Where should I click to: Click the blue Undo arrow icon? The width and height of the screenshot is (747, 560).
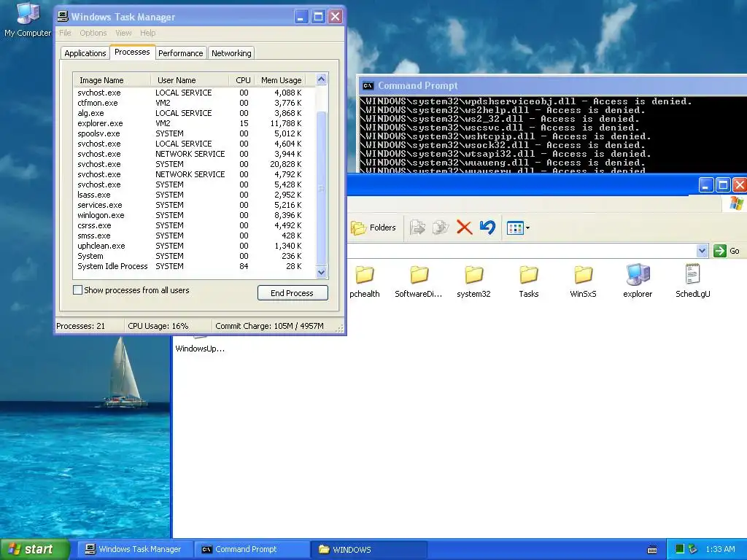click(487, 227)
